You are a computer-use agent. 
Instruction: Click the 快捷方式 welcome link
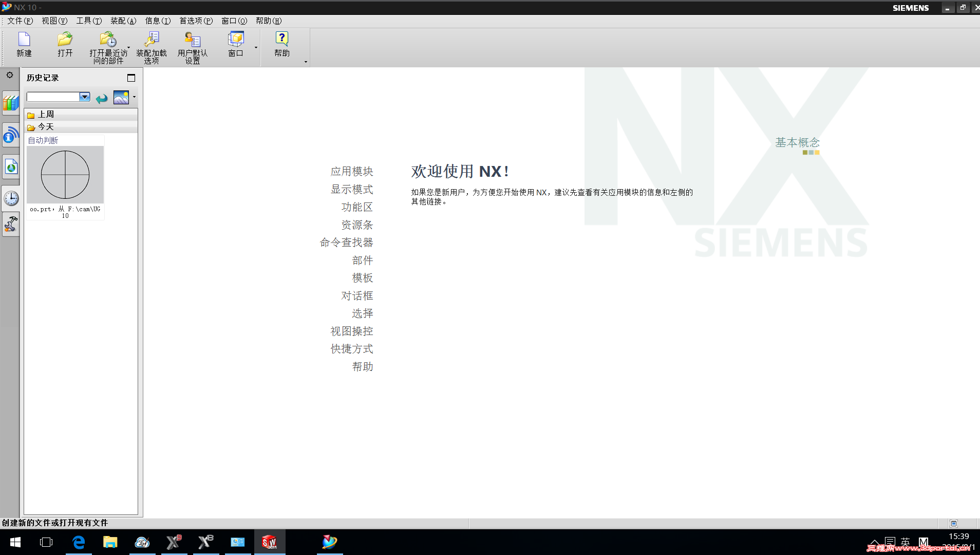[352, 349]
